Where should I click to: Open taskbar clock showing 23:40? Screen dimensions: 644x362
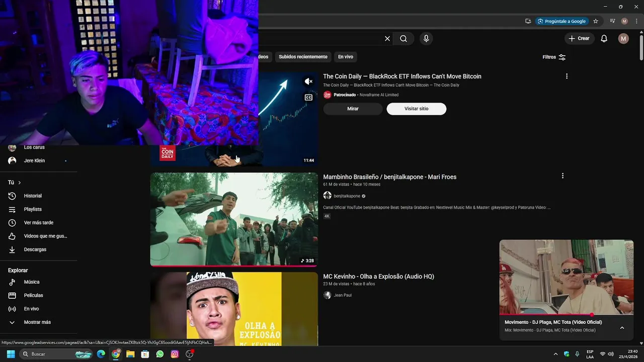pos(628,354)
